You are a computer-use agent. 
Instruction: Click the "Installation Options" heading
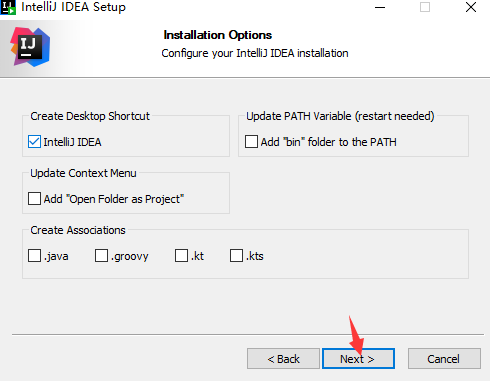[x=218, y=35]
